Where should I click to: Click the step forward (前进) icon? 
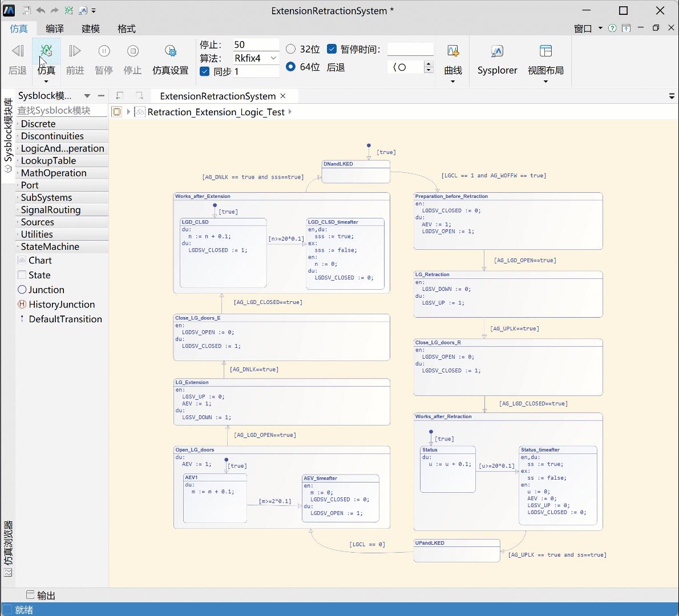point(75,52)
